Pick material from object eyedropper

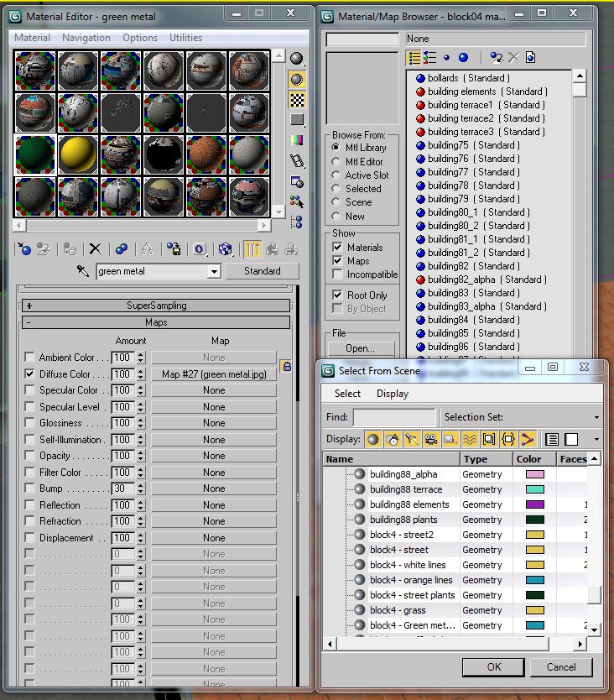[x=83, y=270]
